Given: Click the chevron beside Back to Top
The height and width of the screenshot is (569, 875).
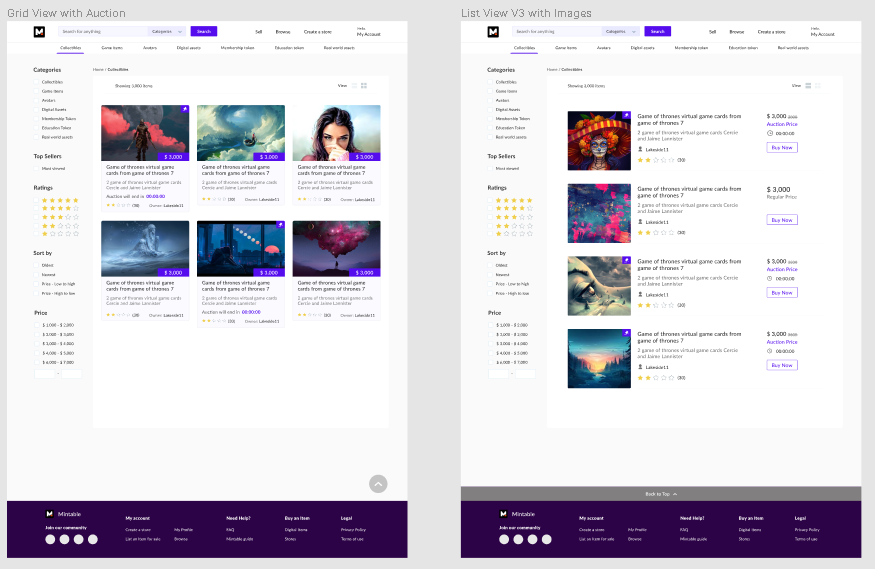Looking at the screenshot, I should [675, 494].
